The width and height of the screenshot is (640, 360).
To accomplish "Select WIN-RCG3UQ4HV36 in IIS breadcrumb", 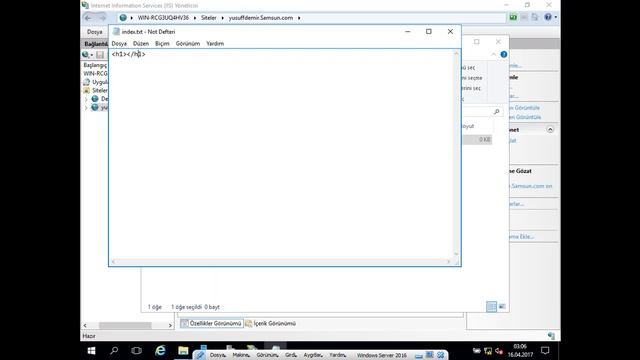I will (163, 18).
